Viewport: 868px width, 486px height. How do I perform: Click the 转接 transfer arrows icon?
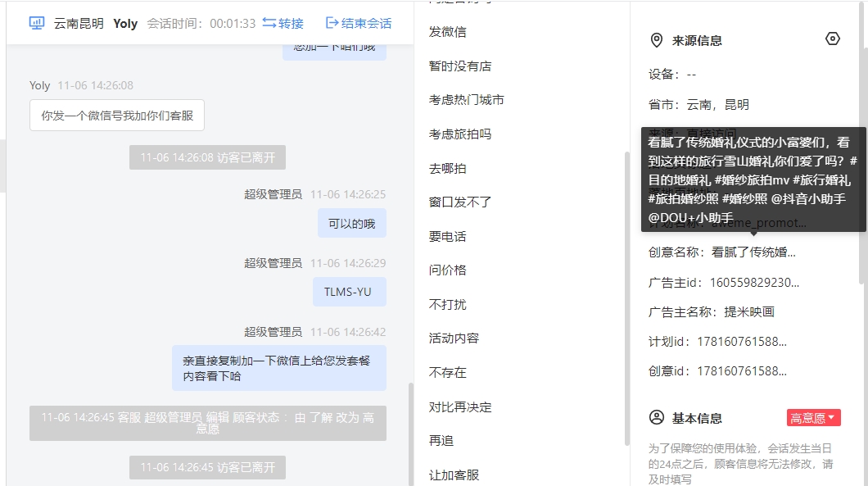pyautogui.click(x=269, y=23)
